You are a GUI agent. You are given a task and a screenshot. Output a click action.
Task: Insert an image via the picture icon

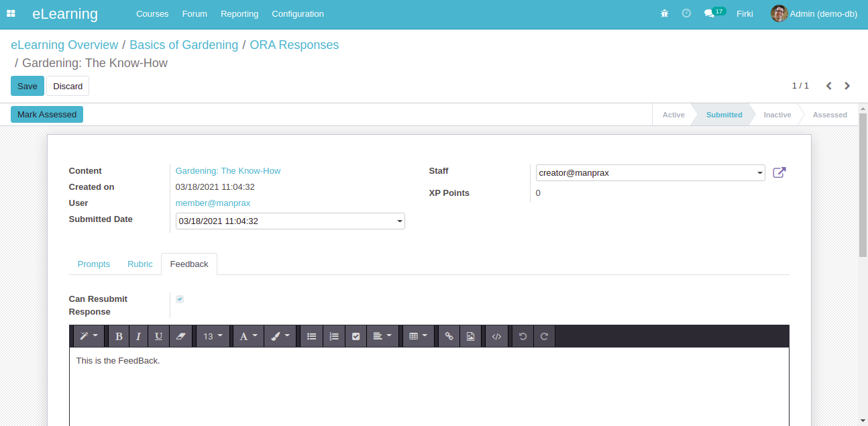point(470,337)
